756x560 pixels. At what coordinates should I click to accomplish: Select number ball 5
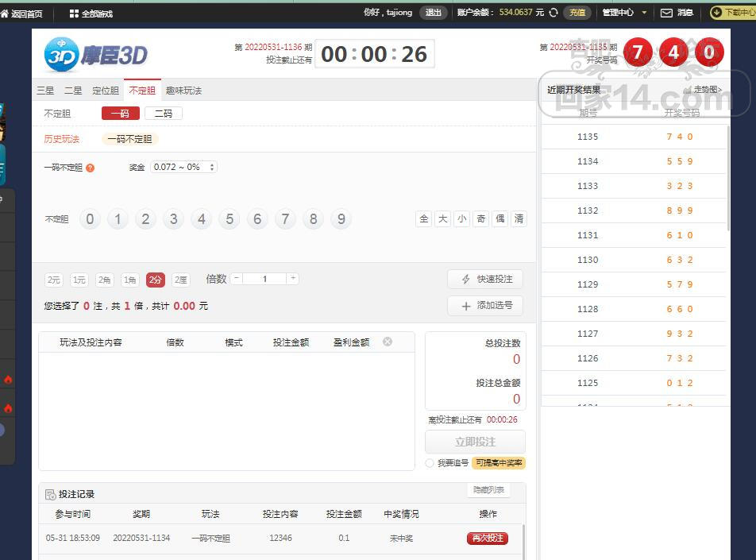[x=229, y=219]
